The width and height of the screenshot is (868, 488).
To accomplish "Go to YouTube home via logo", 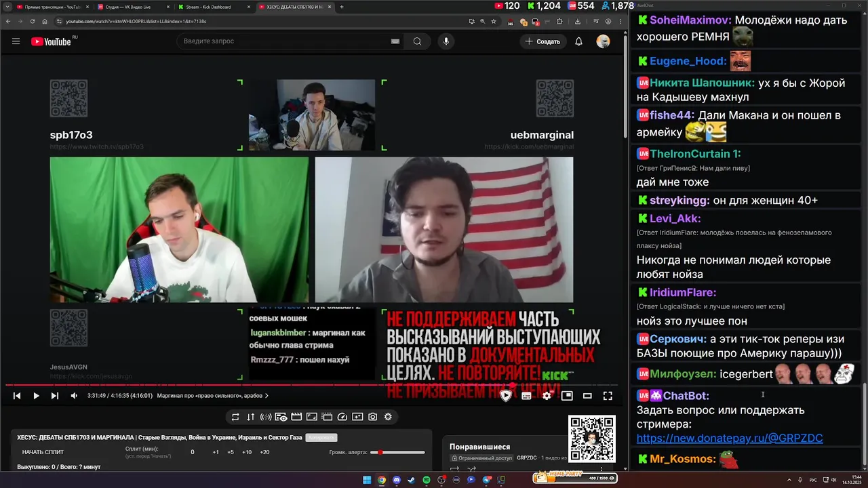I will [51, 41].
